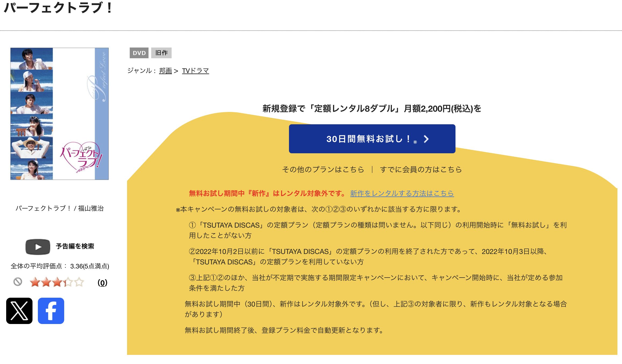Open the (0) review count link
This screenshot has height=364, width=622.
[x=102, y=282]
